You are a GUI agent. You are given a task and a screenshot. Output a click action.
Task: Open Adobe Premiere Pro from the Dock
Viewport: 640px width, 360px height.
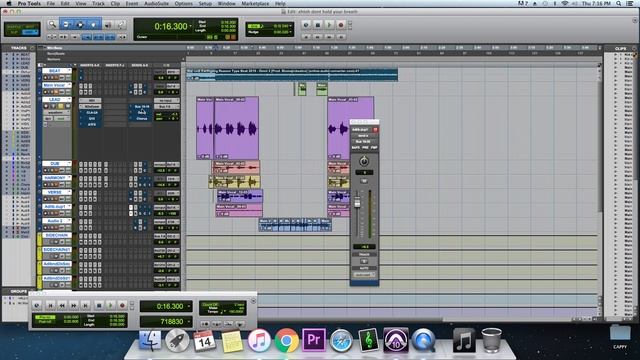tap(313, 340)
